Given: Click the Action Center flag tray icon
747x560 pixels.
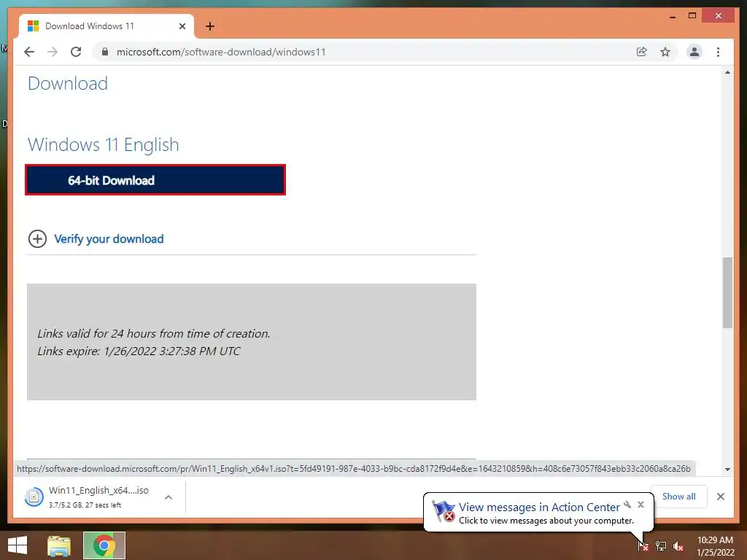Looking at the screenshot, I should tap(643, 546).
